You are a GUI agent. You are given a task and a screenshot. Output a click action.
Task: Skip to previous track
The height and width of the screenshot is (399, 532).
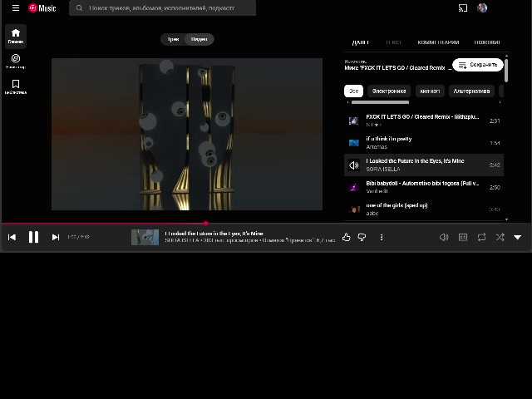12,237
